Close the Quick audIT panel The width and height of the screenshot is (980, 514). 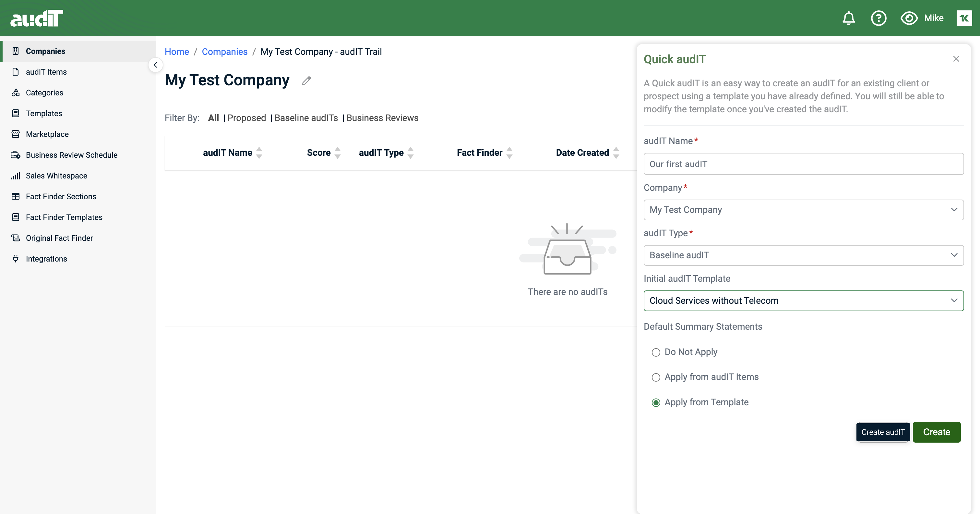point(956,59)
